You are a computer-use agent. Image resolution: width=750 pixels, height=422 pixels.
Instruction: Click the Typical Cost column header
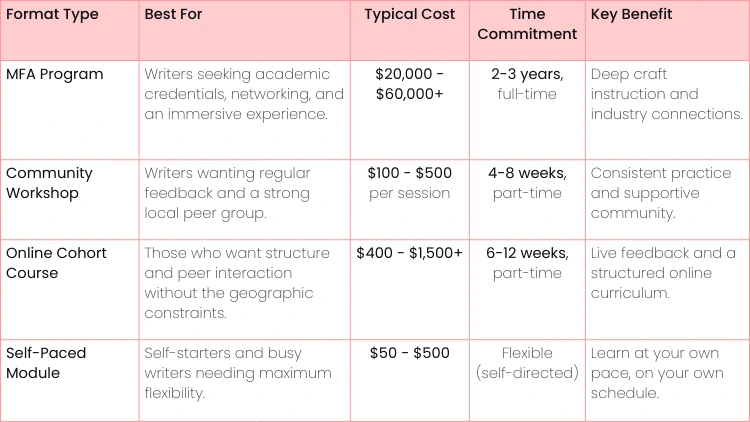click(x=409, y=15)
